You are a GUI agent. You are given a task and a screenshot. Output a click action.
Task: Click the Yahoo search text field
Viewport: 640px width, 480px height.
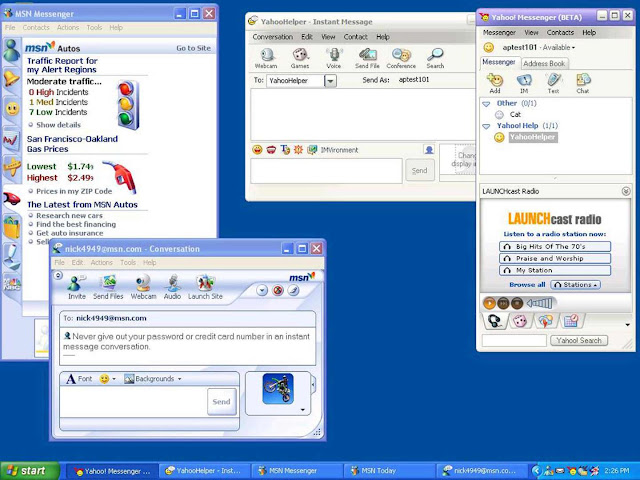point(514,340)
